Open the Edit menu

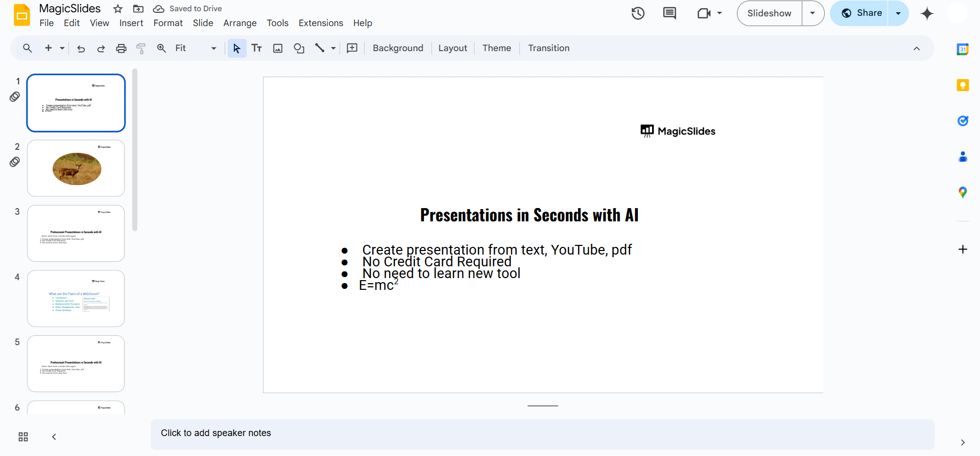72,23
